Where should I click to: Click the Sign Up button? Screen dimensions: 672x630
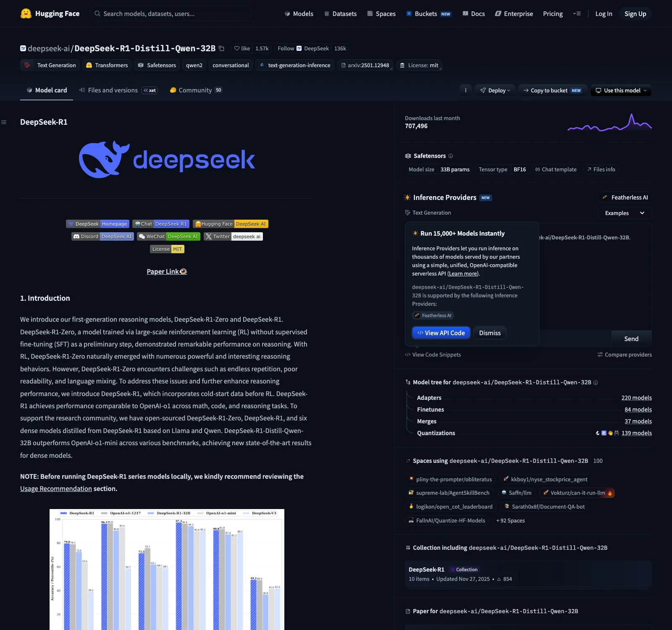coord(635,13)
